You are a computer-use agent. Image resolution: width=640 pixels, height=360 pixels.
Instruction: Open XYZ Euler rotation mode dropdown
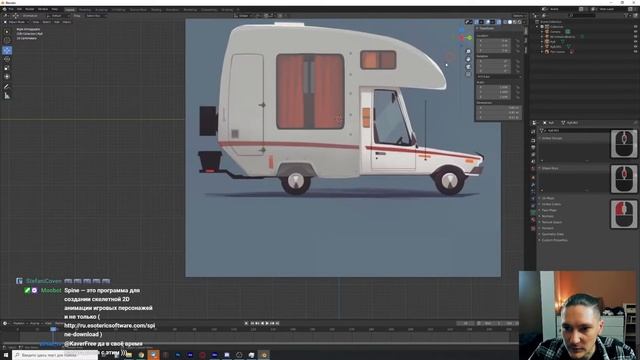(x=499, y=77)
